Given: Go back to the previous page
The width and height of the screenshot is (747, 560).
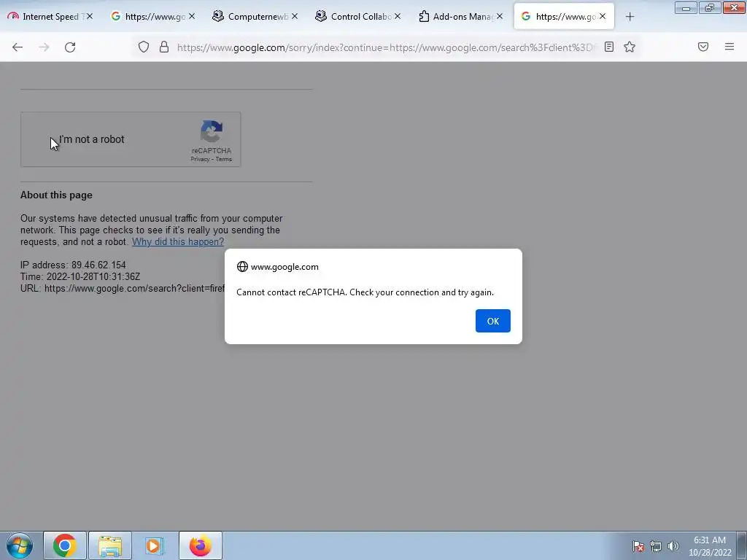Looking at the screenshot, I should pyautogui.click(x=18, y=47).
